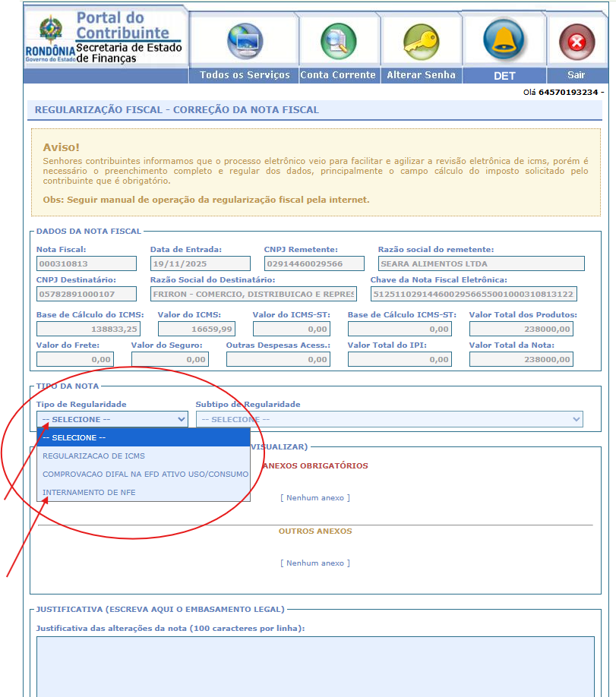Choose REGULARIZACAO DE ICMS option
This screenshot has height=697, width=616.
94,456
